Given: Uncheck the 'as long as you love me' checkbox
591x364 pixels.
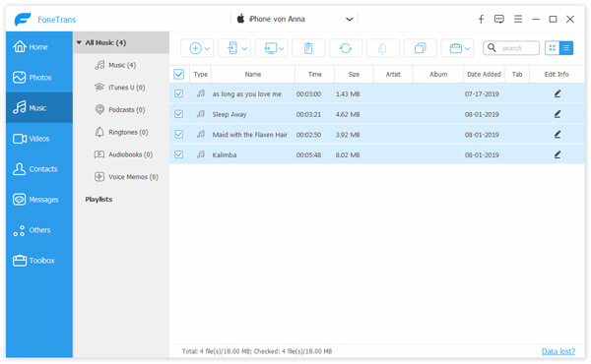Looking at the screenshot, I should pyautogui.click(x=178, y=93).
